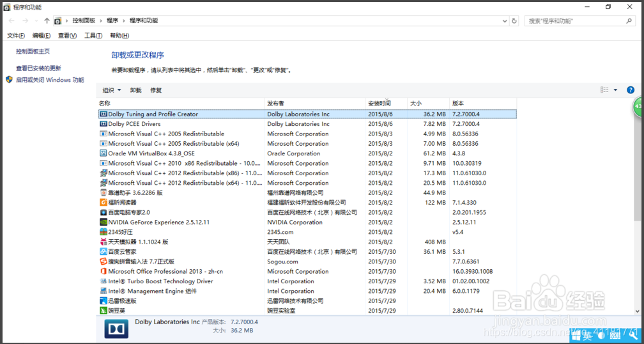
Task: Click scrollbar down arrow of program list
Action: click(638, 311)
